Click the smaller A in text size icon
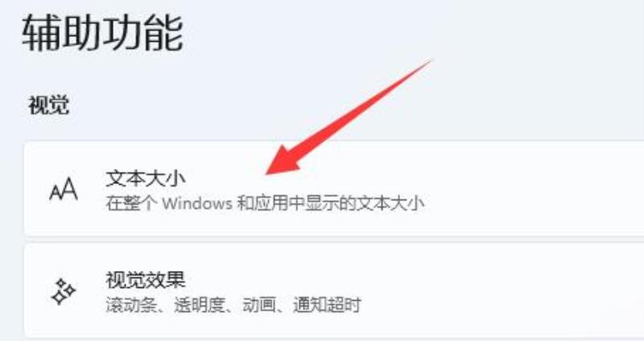Viewport: 644px width, 341px height. pyautogui.click(x=55, y=193)
